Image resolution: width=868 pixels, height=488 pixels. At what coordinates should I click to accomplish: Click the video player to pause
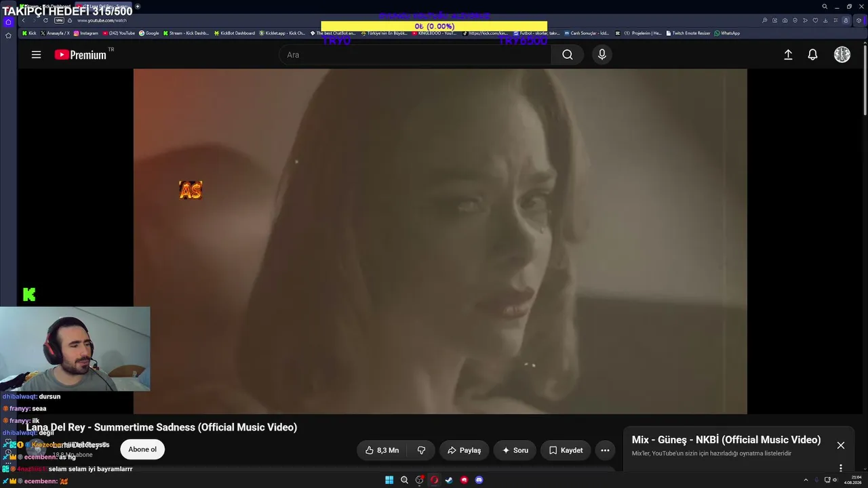click(440, 241)
